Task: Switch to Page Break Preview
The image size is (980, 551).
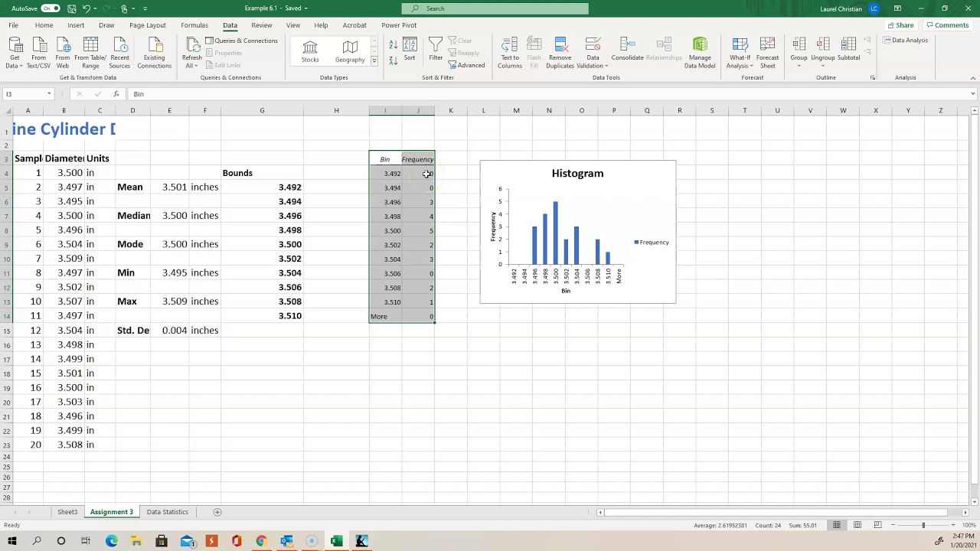Action: pos(877,525)
